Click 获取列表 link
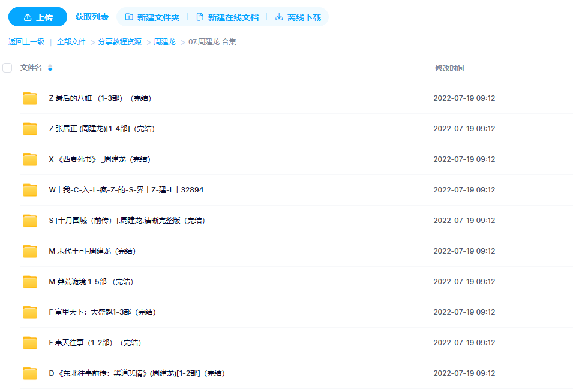The width and height of the screenshot is (573, 392). pyautogui.click(x=91, y=17)
